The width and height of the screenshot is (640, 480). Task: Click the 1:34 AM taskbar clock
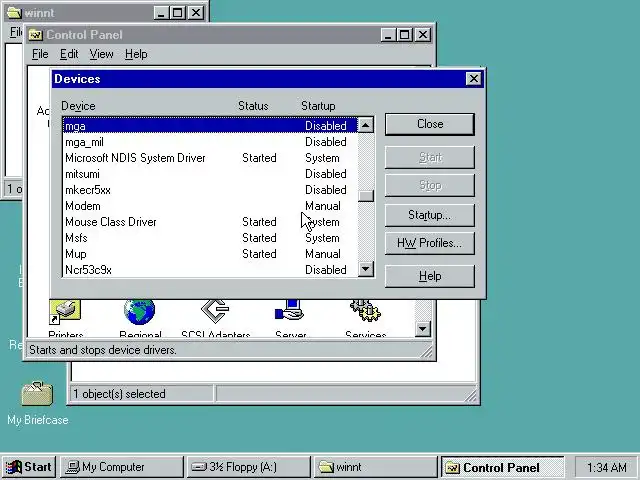pos(607,467)
